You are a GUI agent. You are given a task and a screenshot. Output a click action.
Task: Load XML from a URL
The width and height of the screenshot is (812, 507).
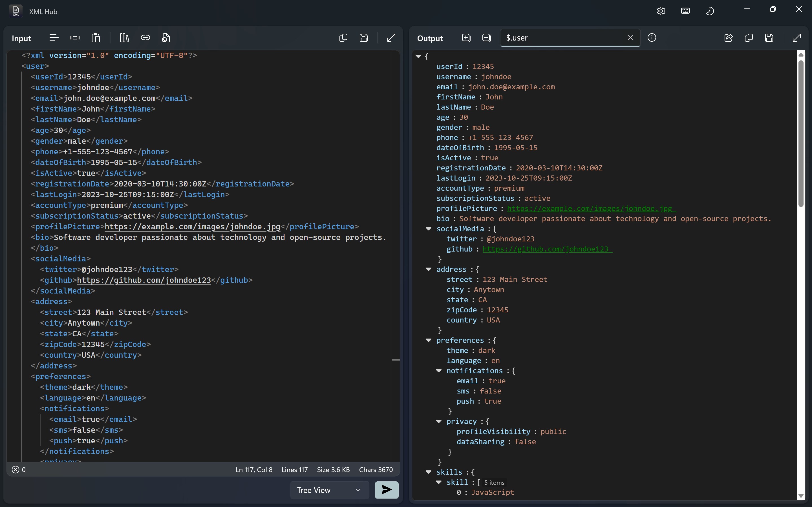tap(145, 37)
